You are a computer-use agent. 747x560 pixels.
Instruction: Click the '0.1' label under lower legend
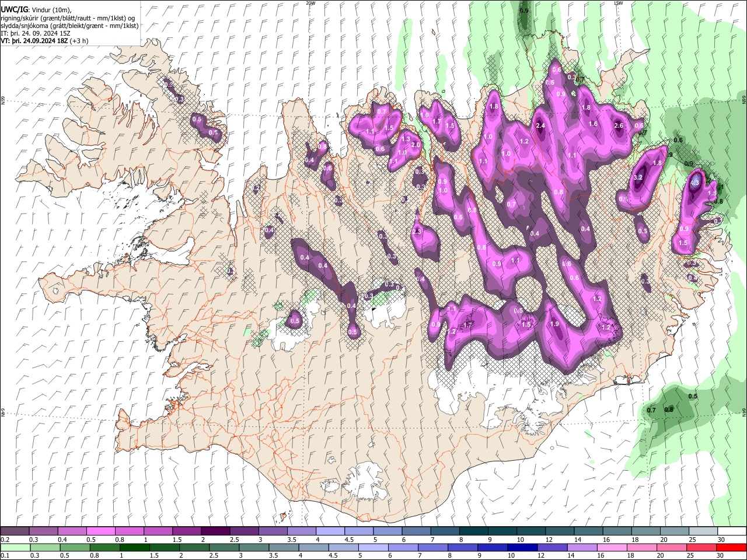(4, 556)
